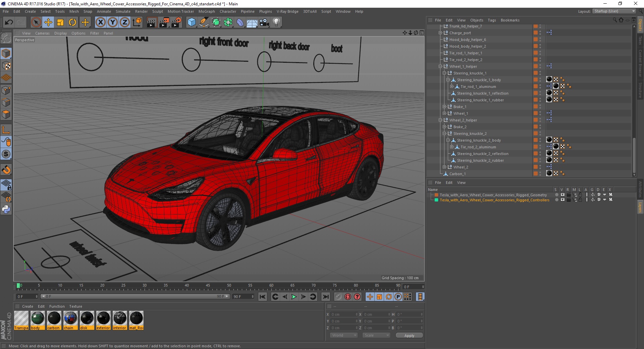Open Material Manager Create menu
This screenshot has height=349, width=644.
coord(28,306)
